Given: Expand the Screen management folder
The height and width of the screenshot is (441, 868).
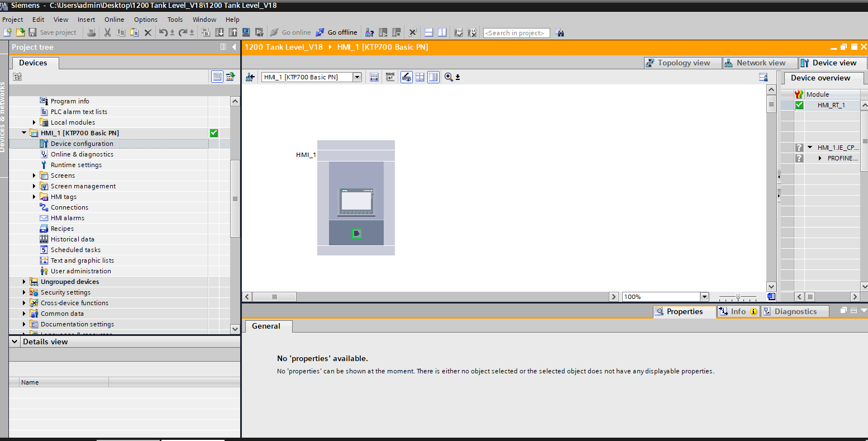Looking at the screenshot, I should [x=34, y=186].
